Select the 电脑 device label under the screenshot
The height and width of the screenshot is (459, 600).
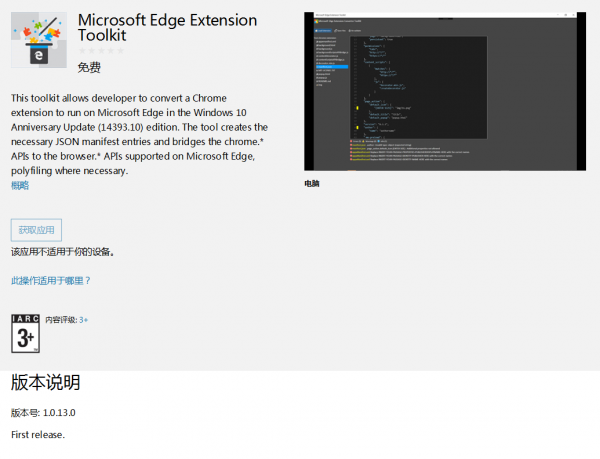pyautogui.click(x=313, y=184)
